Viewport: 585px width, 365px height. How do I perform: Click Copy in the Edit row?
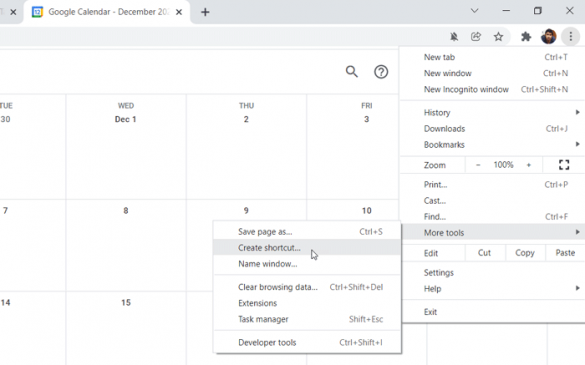[525, 253]
